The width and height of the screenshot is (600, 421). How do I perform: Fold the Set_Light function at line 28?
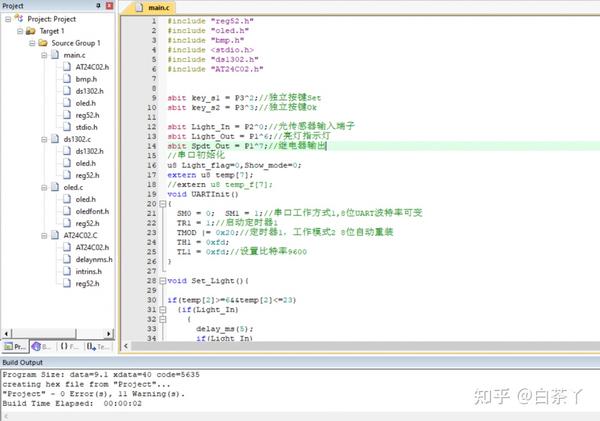163,281
